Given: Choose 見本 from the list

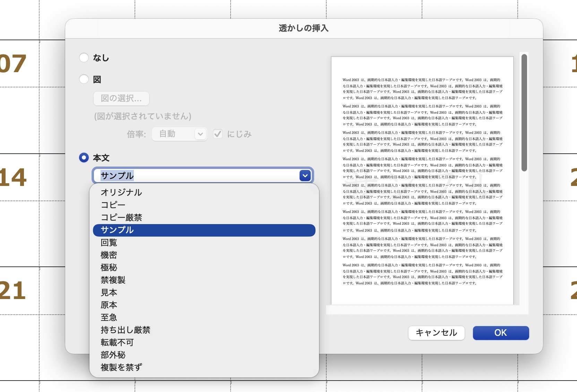Looking at the screenshot, I should point(204,292).
